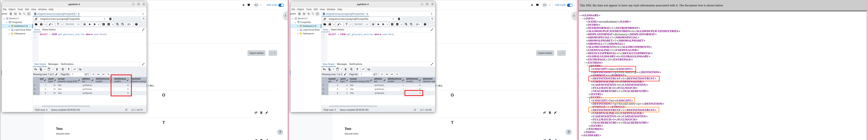Help question-mark icon in the userid=13 query toolbar
Screen dimensions: 868x140
click(136, 24)
